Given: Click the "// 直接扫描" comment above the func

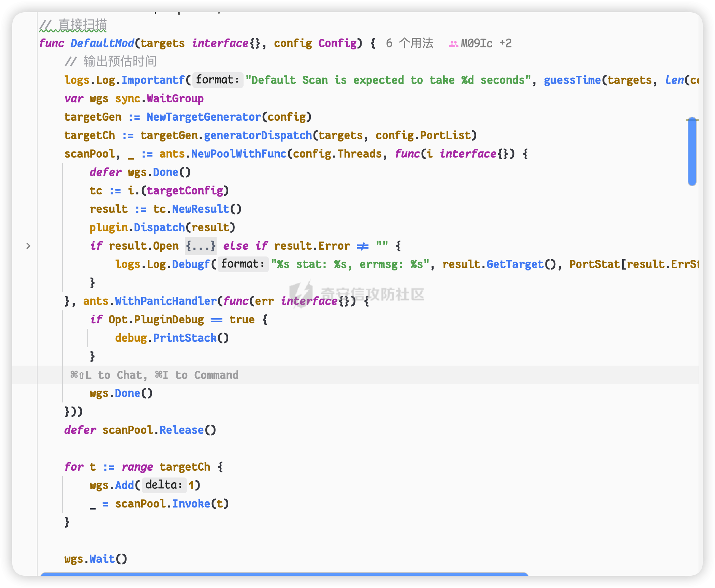Looking at the screenshot, I should click(73, 25).
